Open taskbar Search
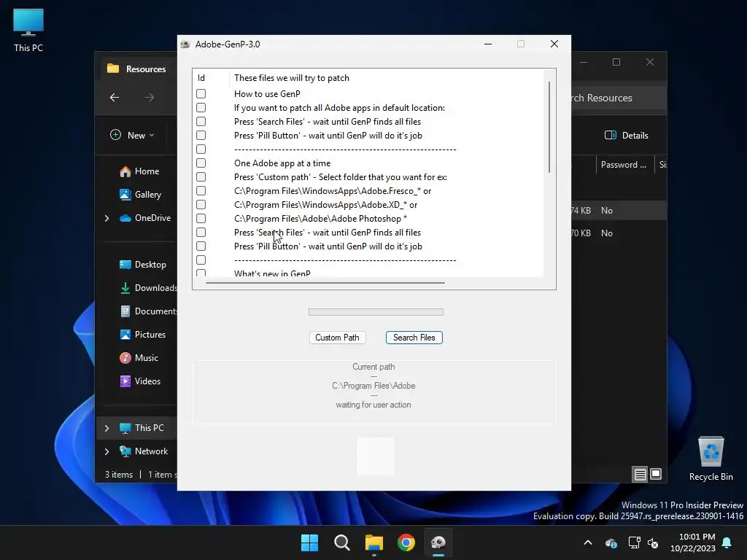Viewport: 747px width, 560px height. [341, 542]
